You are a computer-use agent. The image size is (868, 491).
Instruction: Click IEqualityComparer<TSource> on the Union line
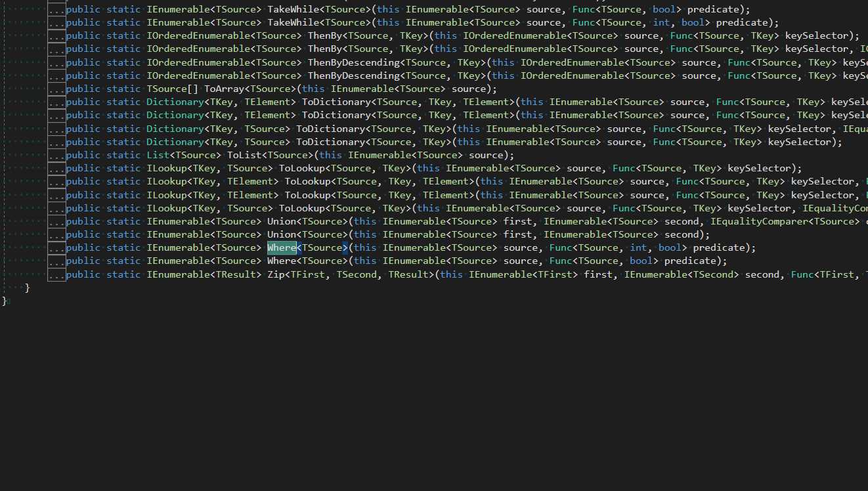coord(785,221)
